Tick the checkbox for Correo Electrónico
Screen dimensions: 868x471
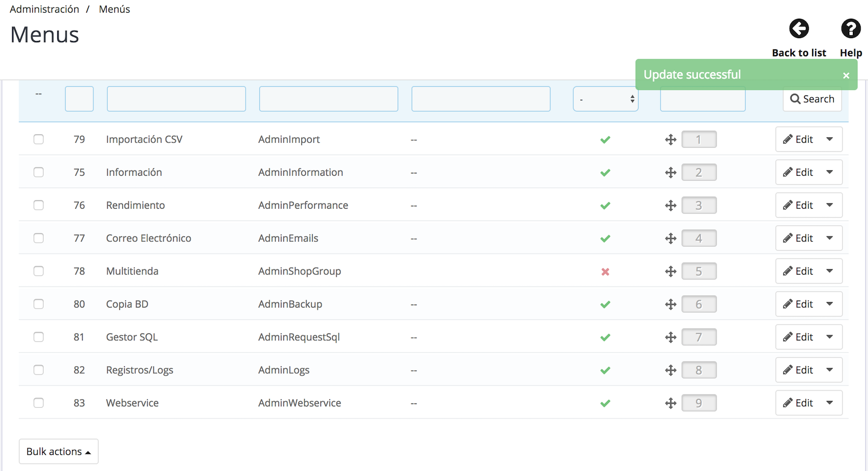pyautogui.click(x=39, y=238)
